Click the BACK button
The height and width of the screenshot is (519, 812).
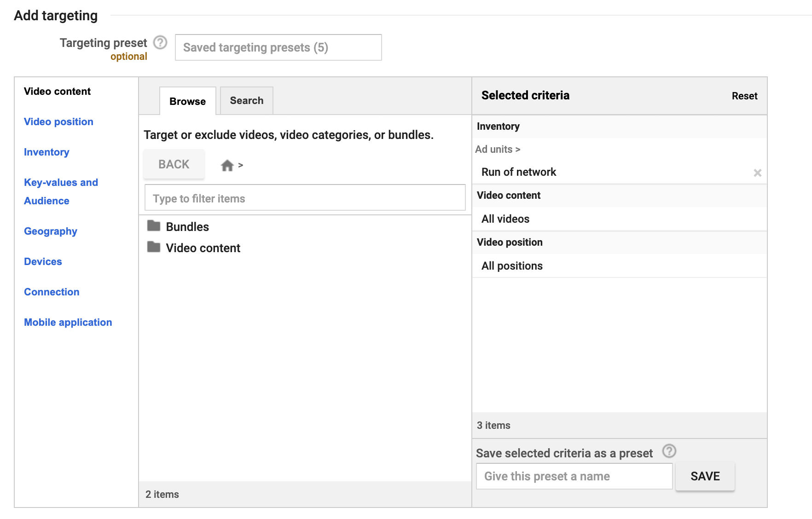pyautogui.click(x=174, y=164)
